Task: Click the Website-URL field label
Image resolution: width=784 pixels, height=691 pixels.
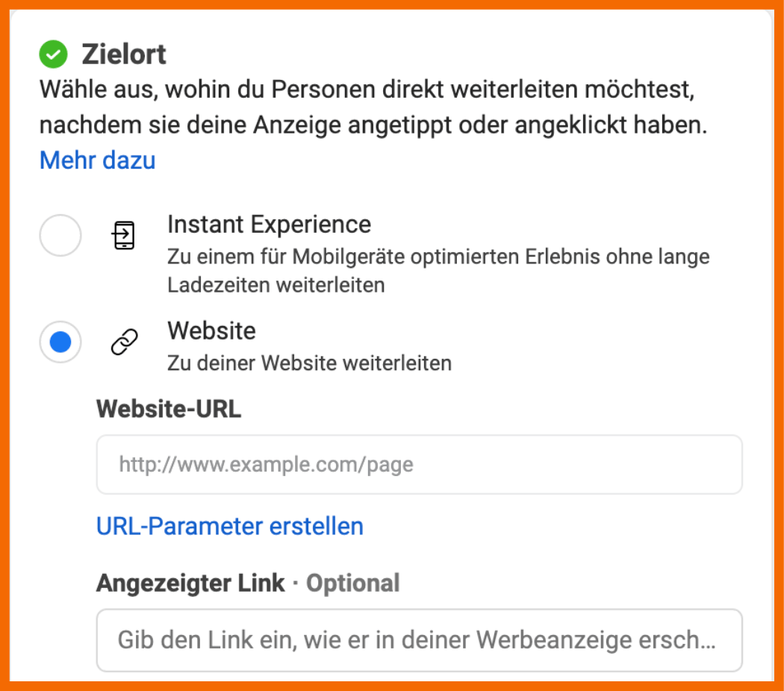Action: pos(168,409)
